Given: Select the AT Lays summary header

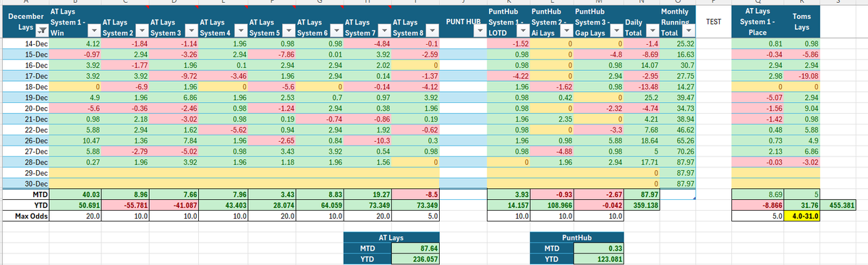Looking at the screenshot, I should (391, 237).
